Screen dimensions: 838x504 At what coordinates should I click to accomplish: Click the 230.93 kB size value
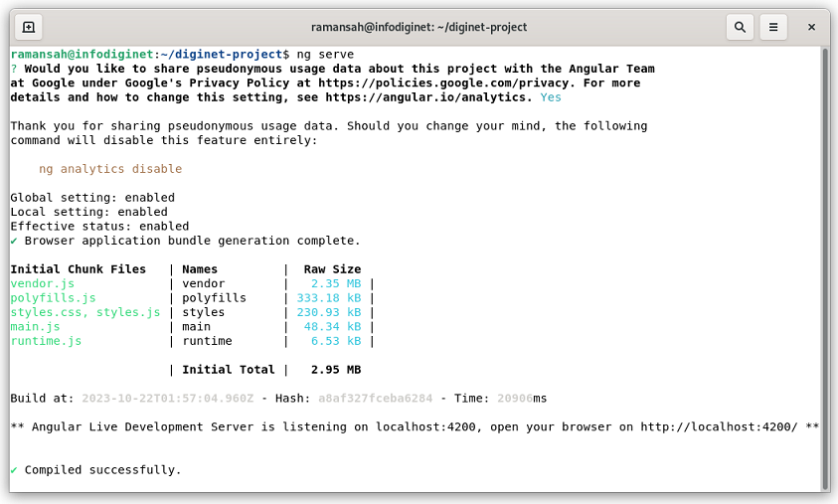[x=329, y=312]
